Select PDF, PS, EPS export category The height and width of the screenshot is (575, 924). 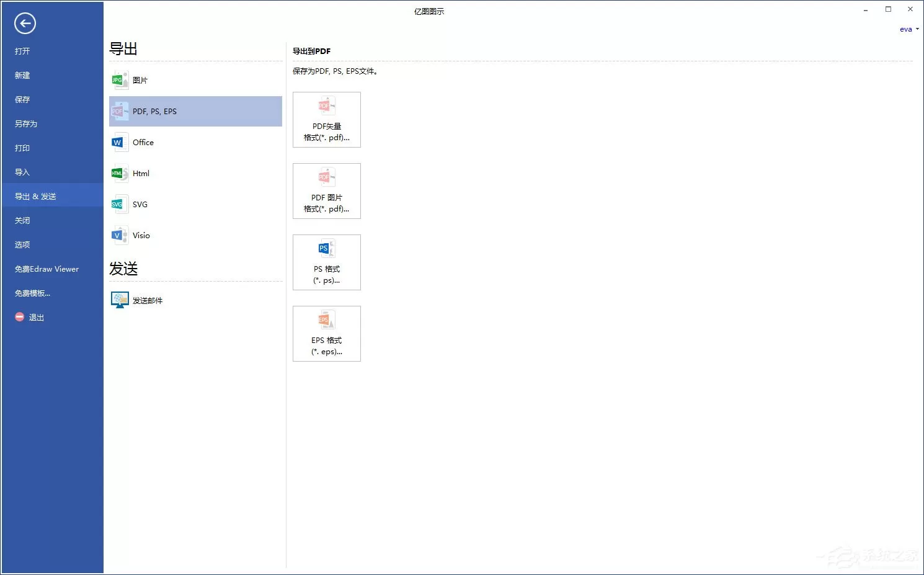click(x=195, y=111)
